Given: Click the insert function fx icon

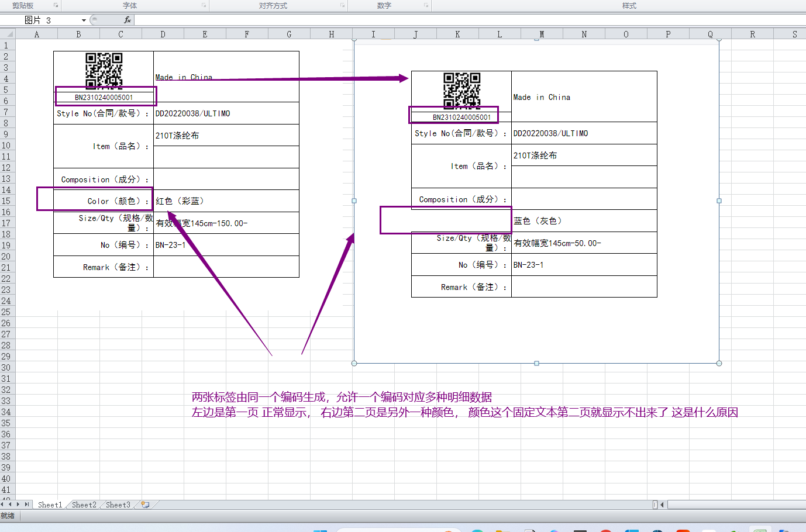Looking at the screenshot, I should click(128, 20).
